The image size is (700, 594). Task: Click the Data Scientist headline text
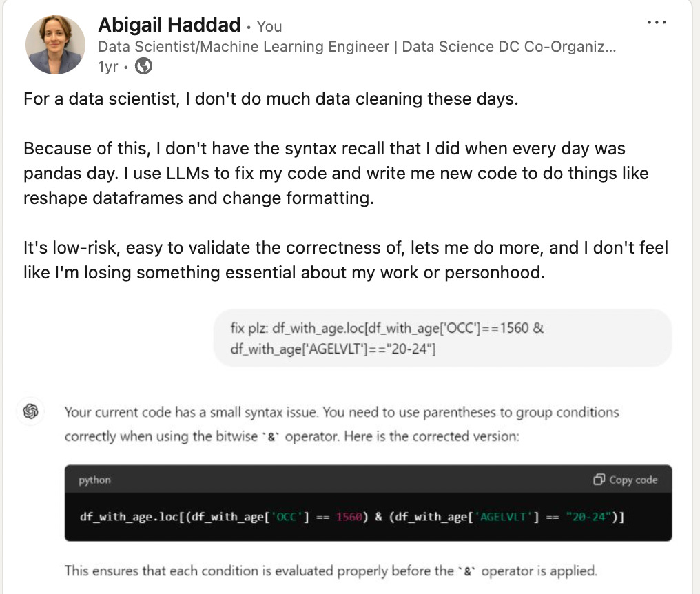tap(357, 47)
